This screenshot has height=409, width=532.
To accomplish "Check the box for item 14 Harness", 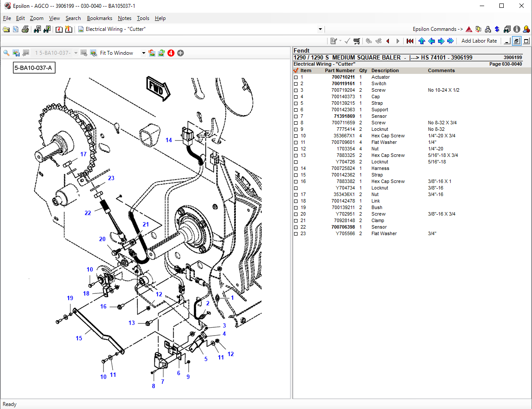I will pyautogui.click(x=296, y=169).
